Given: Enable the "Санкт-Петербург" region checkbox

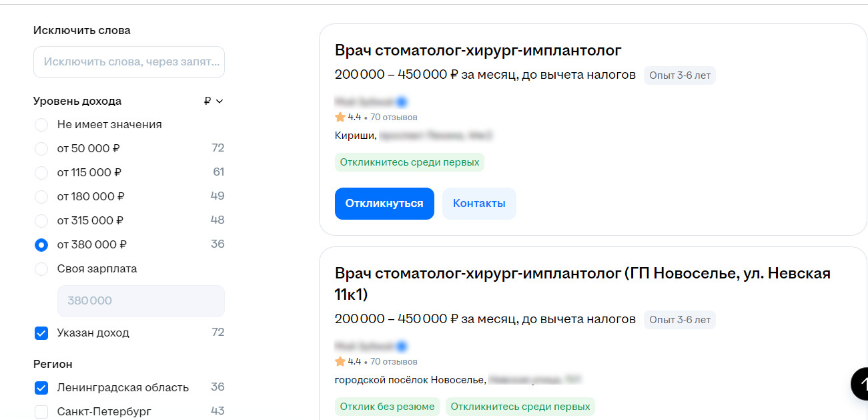Looking at the screenshot, I should pos(41,412).
